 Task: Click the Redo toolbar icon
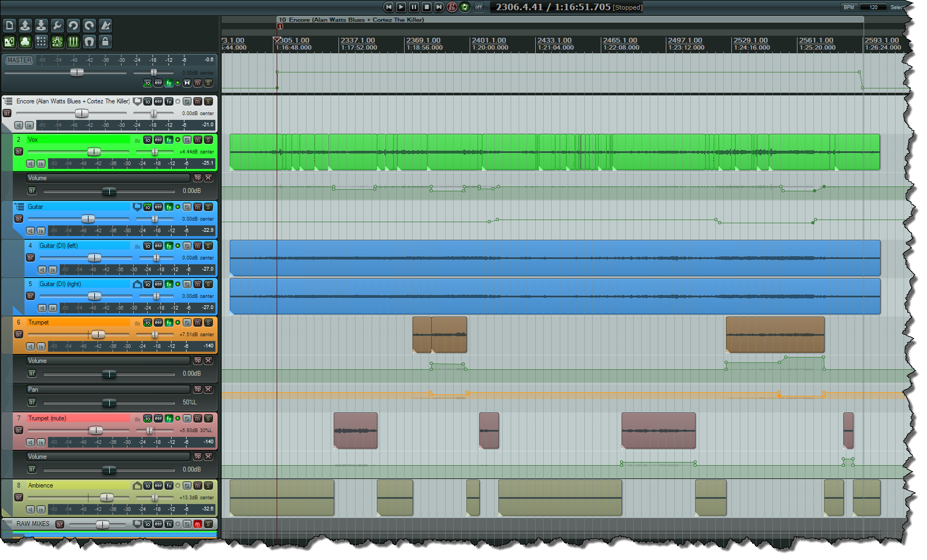coord(89,25)
